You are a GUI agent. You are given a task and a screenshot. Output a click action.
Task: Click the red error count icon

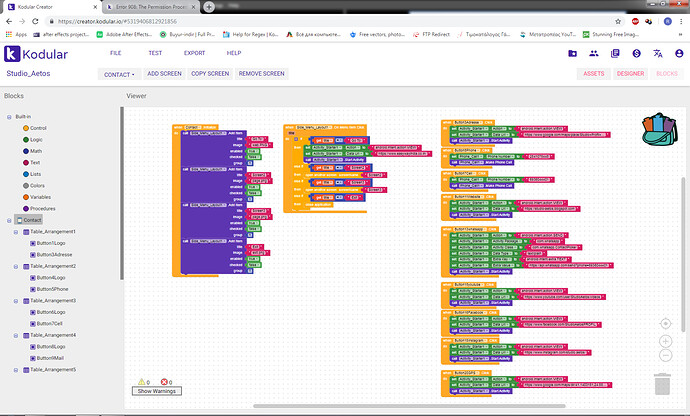pyautogui.click(x=164, y=382)
